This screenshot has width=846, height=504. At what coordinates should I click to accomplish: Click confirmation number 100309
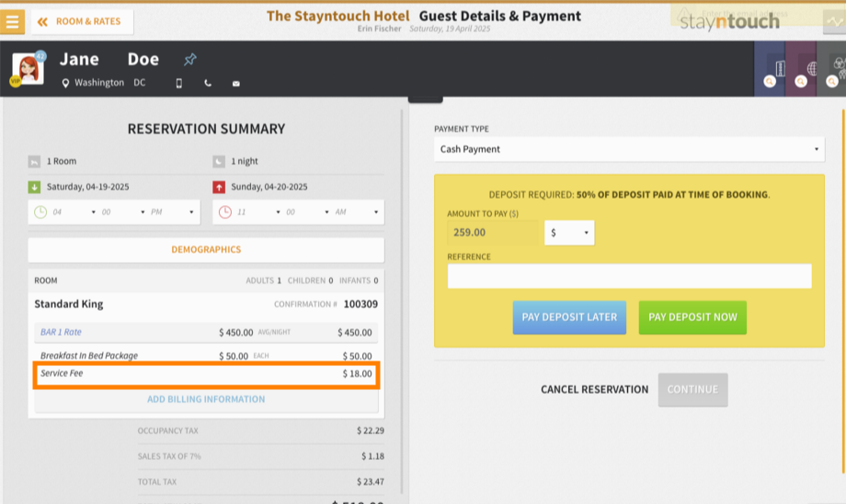(x=360, y=304)
